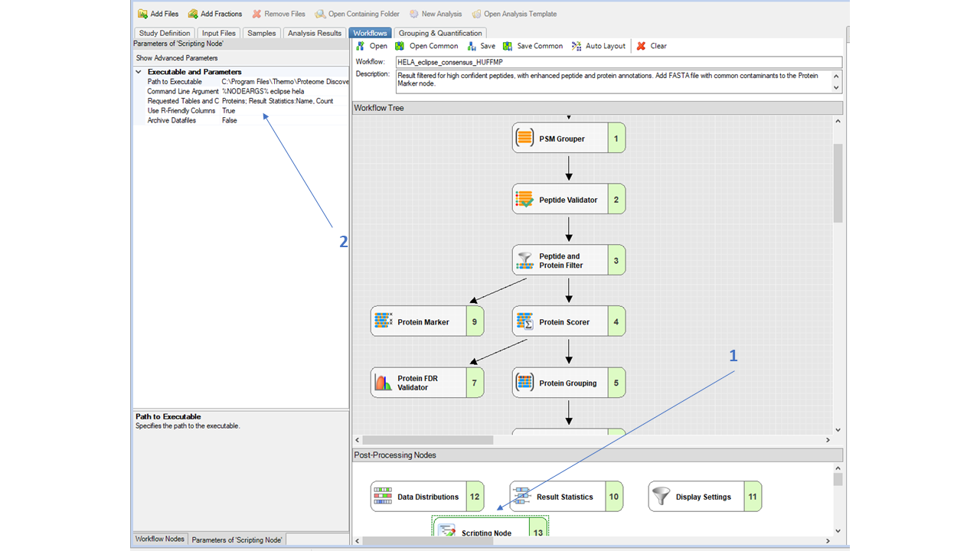Click the Path to Executable value field
Screen dimensions: 980x551
pyautogui.click(x=283, y=81)
